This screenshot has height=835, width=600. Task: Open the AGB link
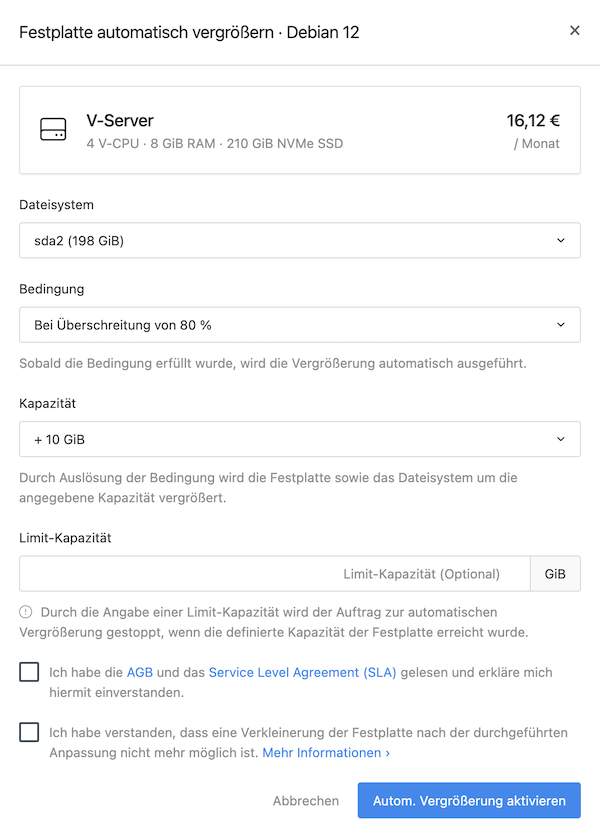[139, 672]
